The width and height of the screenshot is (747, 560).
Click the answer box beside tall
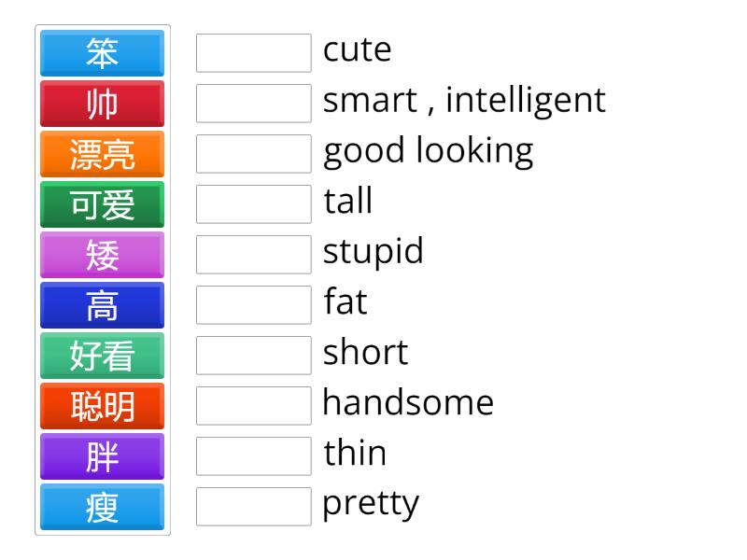pyautogui.click(x=253, y=204)
